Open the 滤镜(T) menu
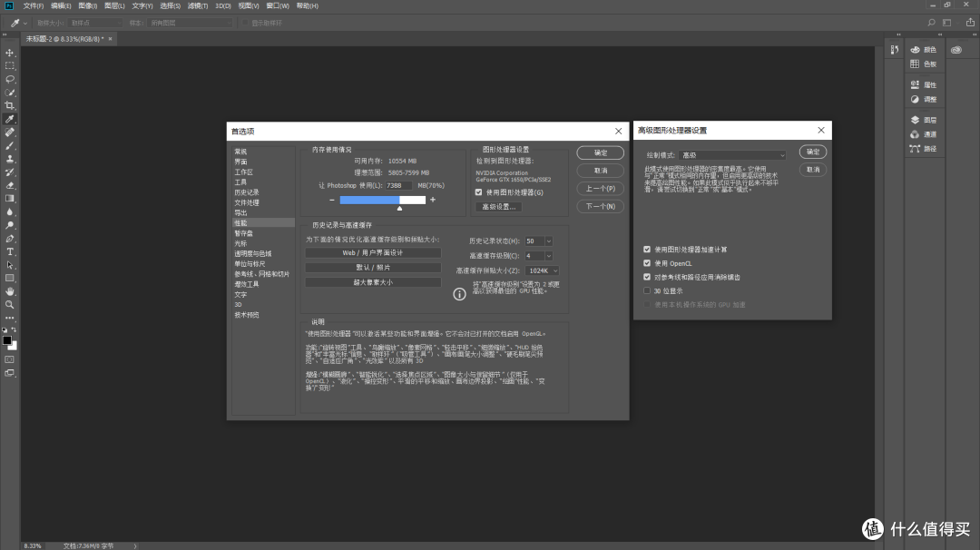 [x=198, y=5]
